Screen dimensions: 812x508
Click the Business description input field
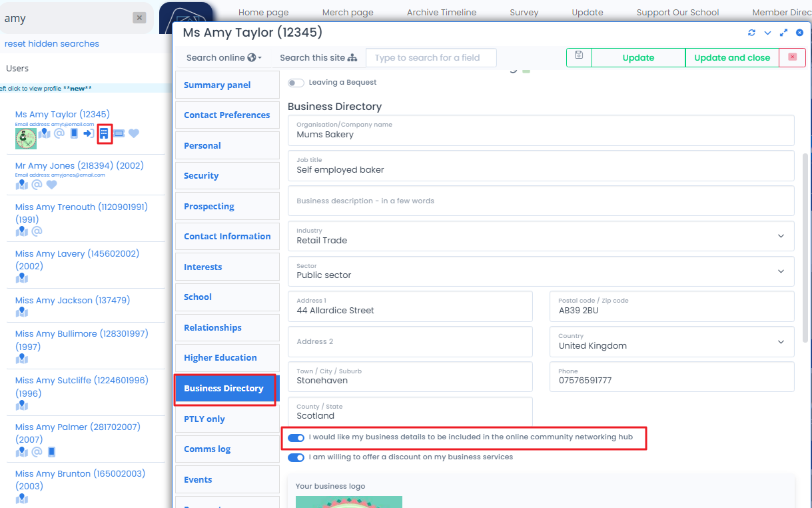[x=541, y=201]
